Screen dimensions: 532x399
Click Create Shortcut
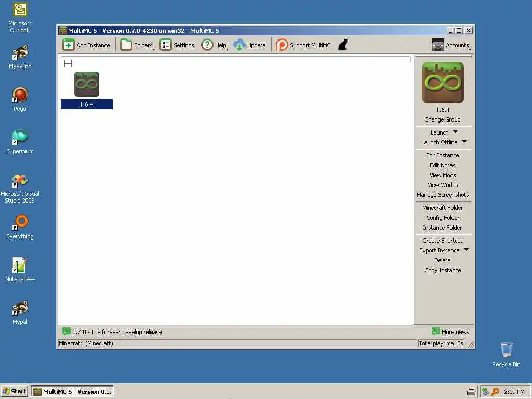tap(443, 240)
